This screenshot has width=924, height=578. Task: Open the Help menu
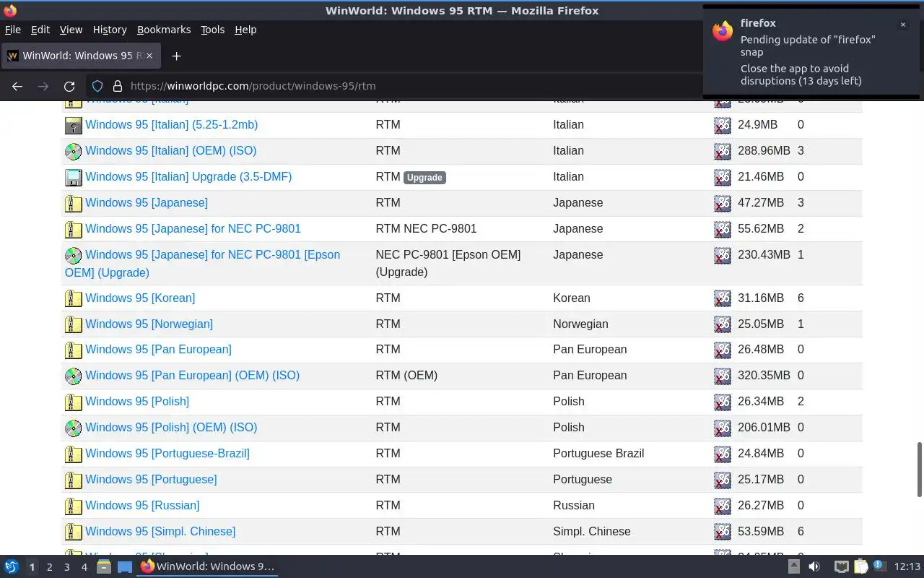point(245,30)
